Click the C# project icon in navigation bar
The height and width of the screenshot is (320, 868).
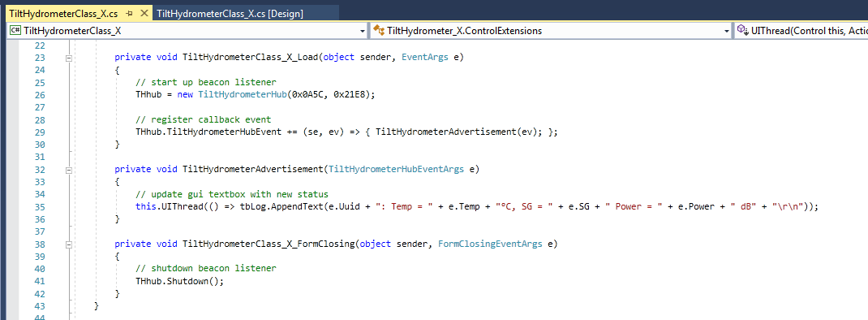tap(15, 31)
